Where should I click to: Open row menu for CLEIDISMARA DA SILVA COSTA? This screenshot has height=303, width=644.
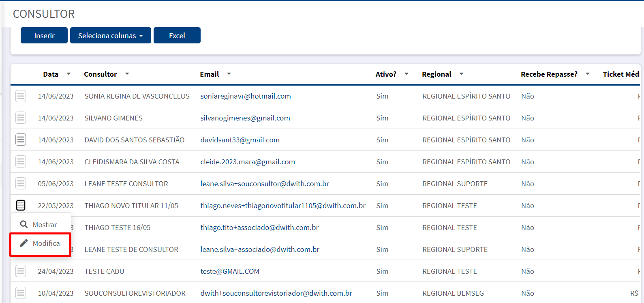21,162
